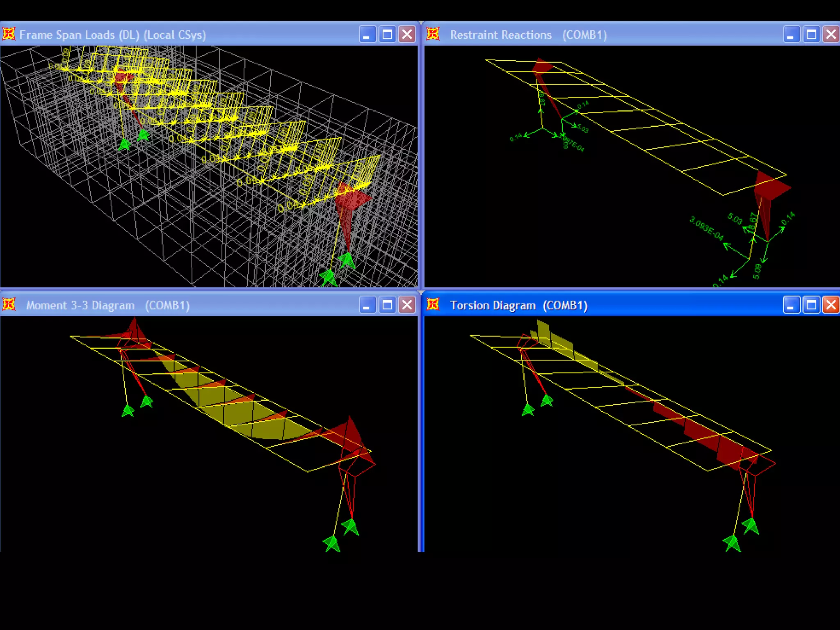Maximize the Frame Span Loads window

tap(387, 34)
